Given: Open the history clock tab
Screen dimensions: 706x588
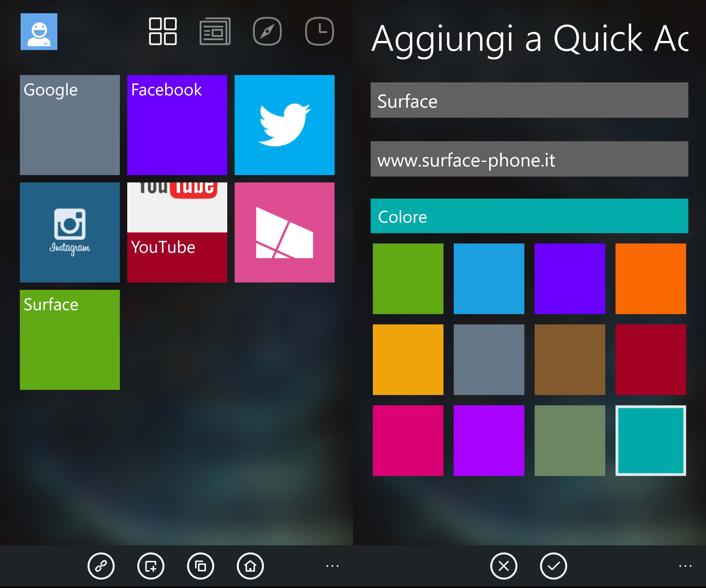Looking at the screenshot, I should pyautogui.click(x=319, y=31).
